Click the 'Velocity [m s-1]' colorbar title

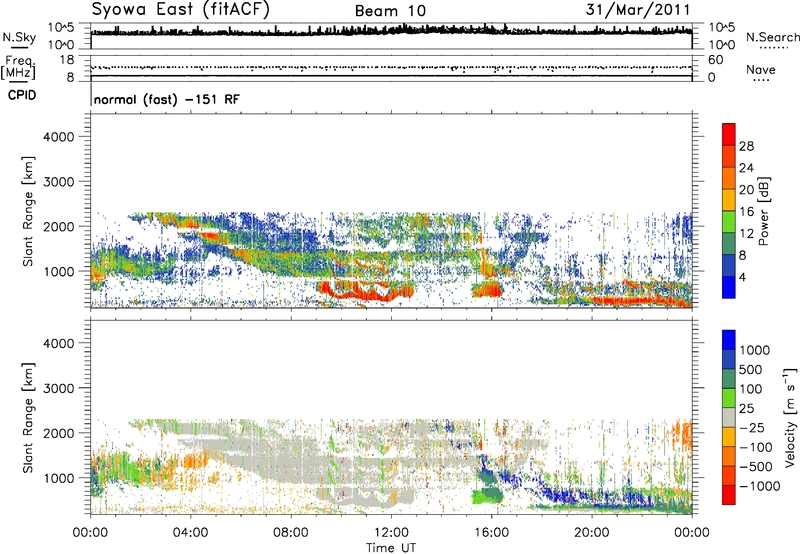click(790, 417)
